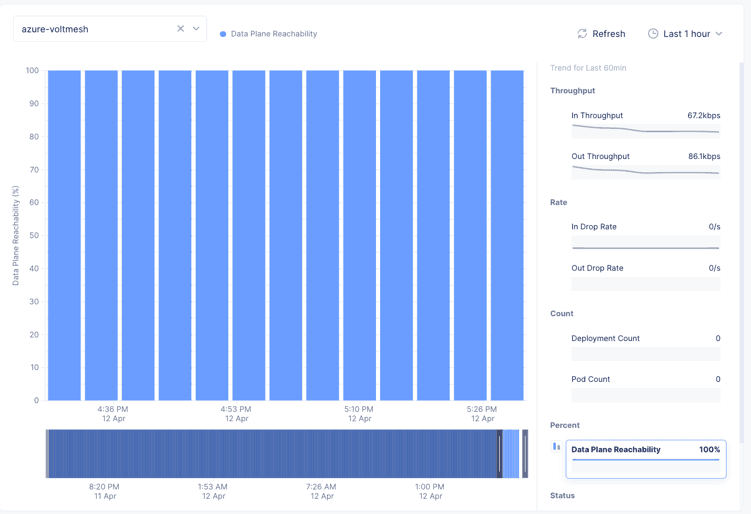
Task: Click the right handle of the timeline range selector
Action: coord(525,454)
